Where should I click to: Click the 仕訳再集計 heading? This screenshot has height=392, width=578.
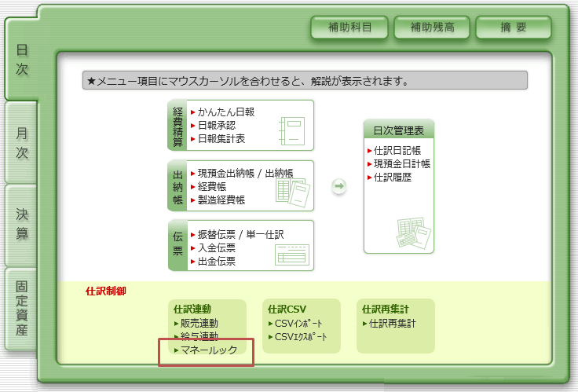click(x=386, y=309)
